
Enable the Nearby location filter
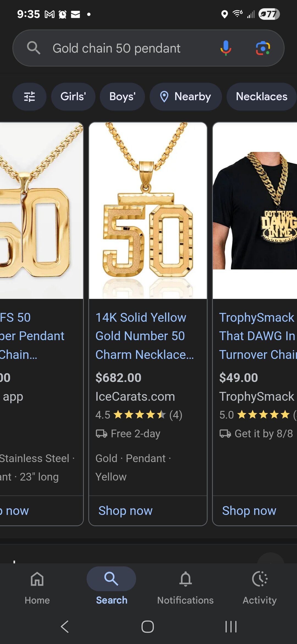pyautogui.click(x=186, y=97)
